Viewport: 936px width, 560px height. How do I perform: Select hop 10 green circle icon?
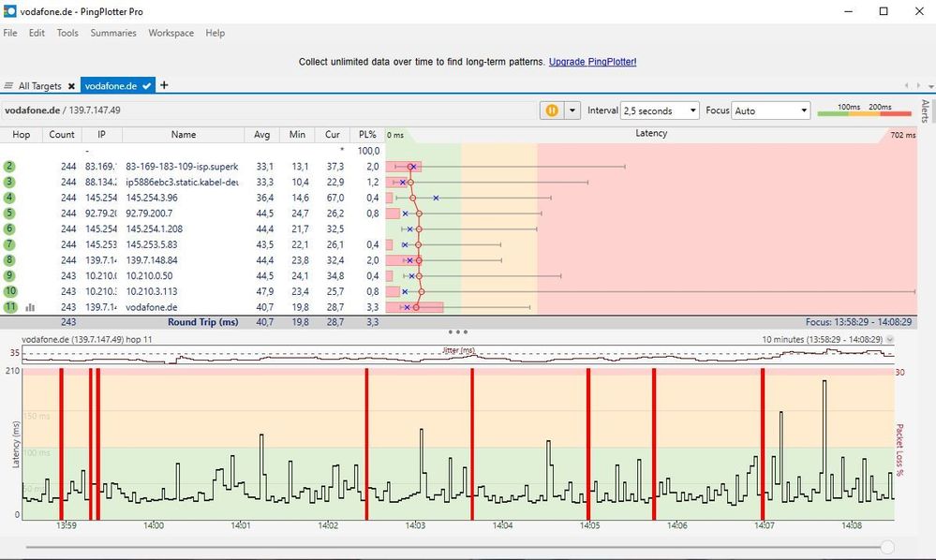(10, 291)
